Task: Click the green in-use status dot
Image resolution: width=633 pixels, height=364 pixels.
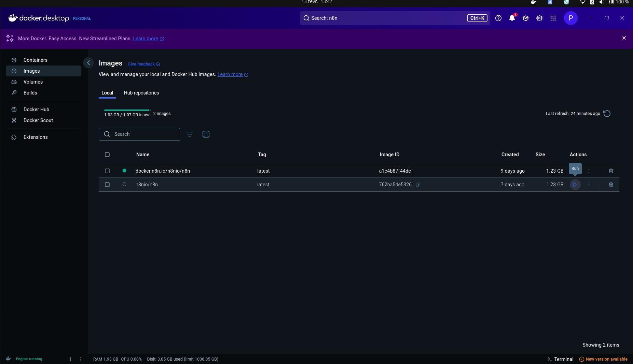Action: tap(124, 171)
